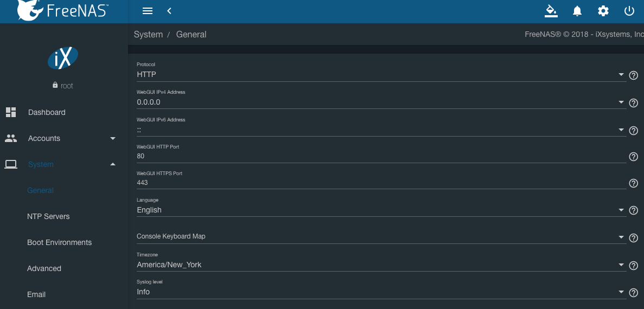
Task: Click the power icon in the top bar
Action: tap(629, 11)
